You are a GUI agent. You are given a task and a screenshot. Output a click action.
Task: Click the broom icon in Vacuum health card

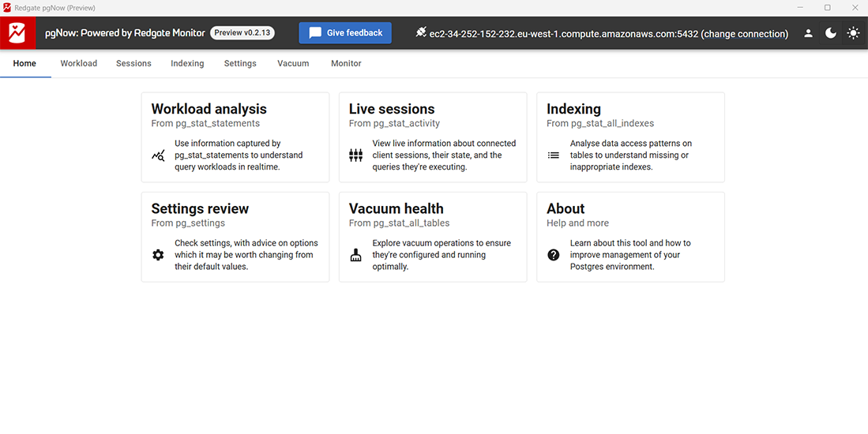pyautogui.click(x=356, y=255)
